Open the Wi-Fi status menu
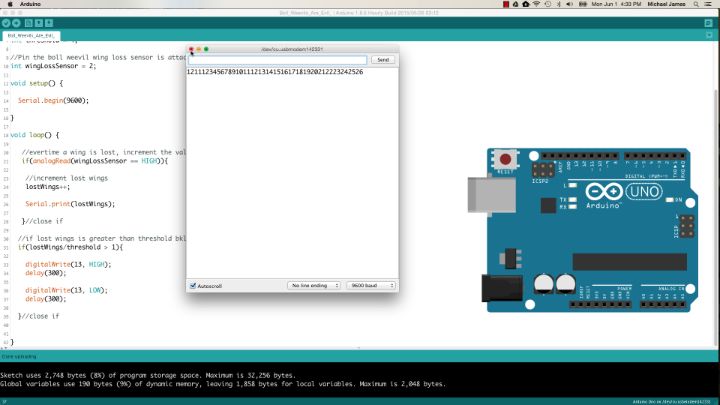Viewport: 720px width, 405px height. coord(536,4)
